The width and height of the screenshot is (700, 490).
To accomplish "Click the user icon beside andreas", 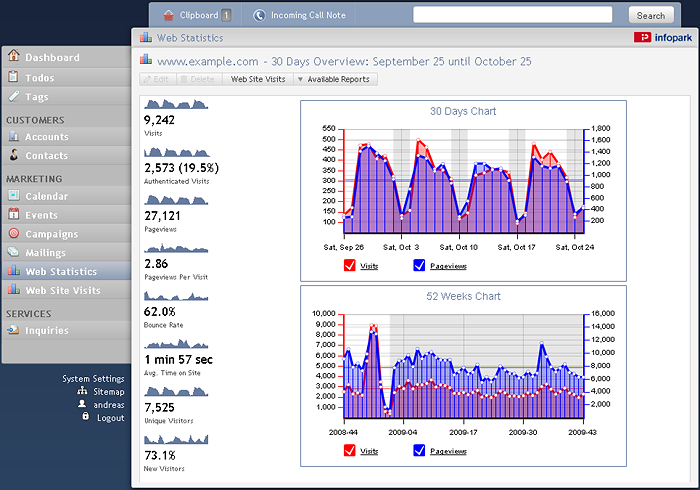I will pyautogui.click(x=82, y=404).
